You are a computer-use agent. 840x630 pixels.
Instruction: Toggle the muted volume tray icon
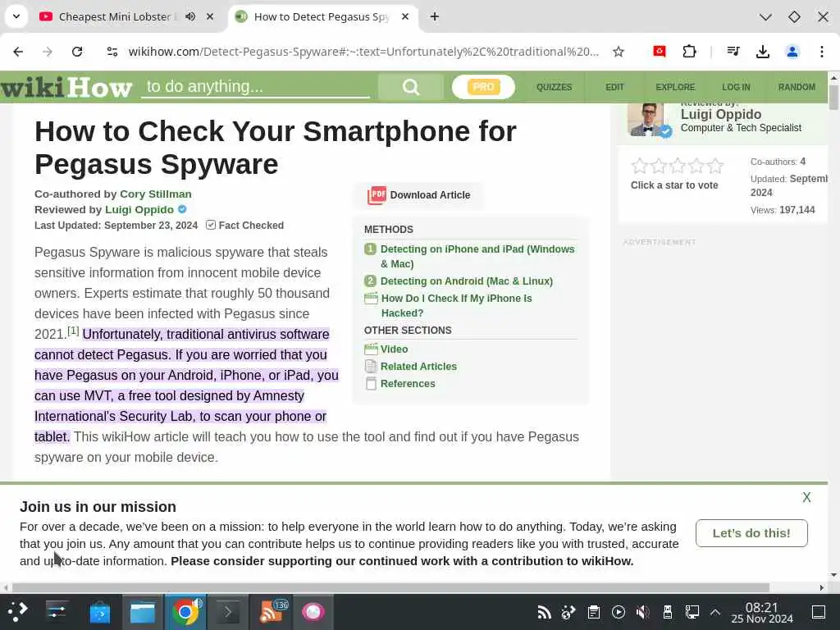(642, 612)
